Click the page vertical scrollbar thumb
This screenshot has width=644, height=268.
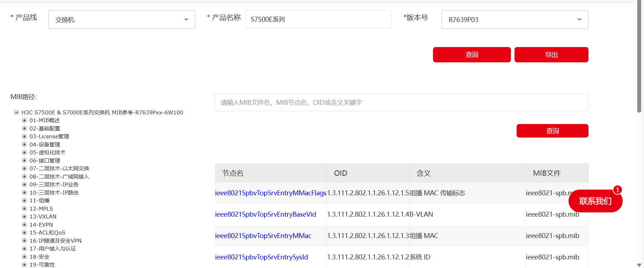click(639, 57)
